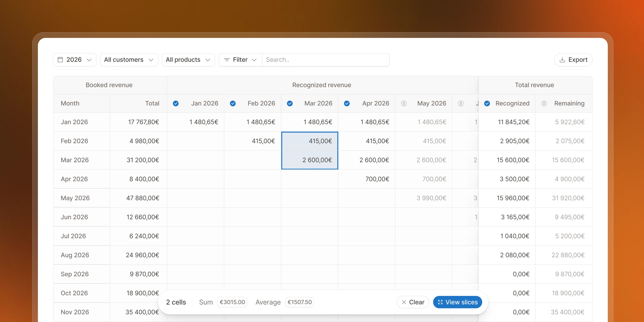Click the X icon in Clear button
This screenshot has height=322, width=644.
tap(404, 302)
